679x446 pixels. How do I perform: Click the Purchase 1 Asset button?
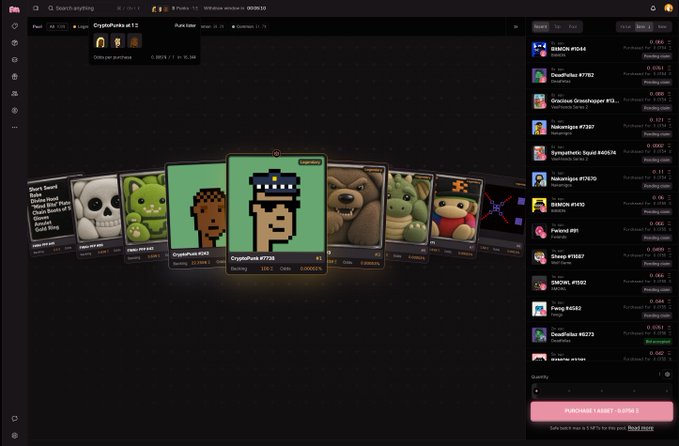tap(601, 411)
